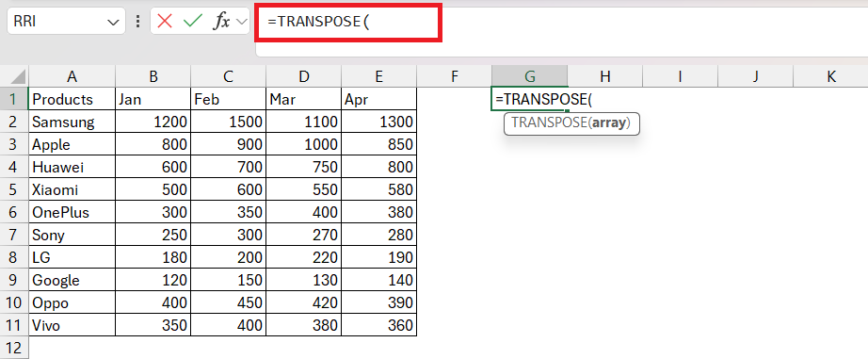Select column A header
The height and width of the screenshot is (359, 868).
[x=72, y=76]
